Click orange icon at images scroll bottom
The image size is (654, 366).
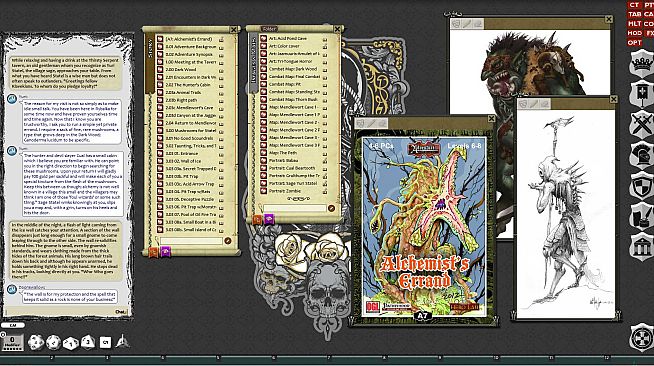pyautogui.click(x=257, y=219)
